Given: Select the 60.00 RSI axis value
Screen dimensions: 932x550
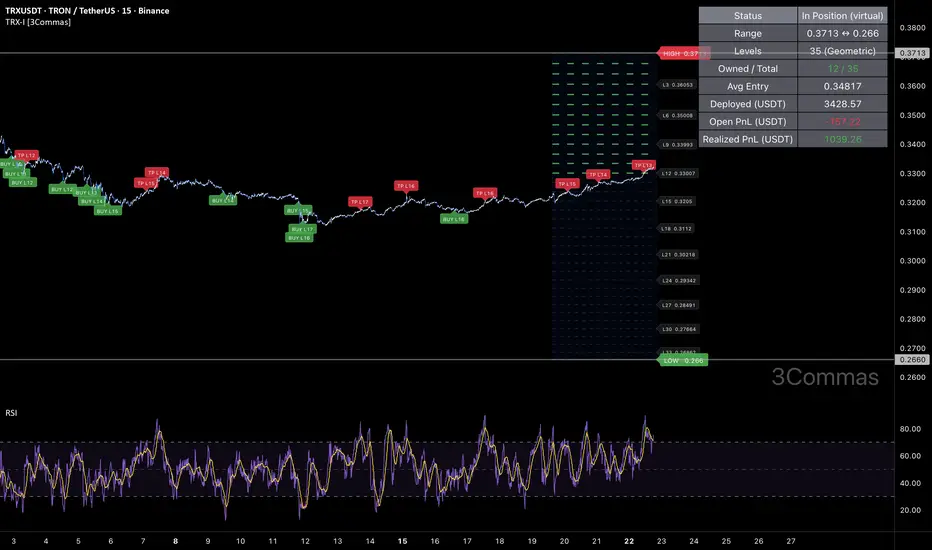Looking at the screenshot, I should tap(910, 456).
